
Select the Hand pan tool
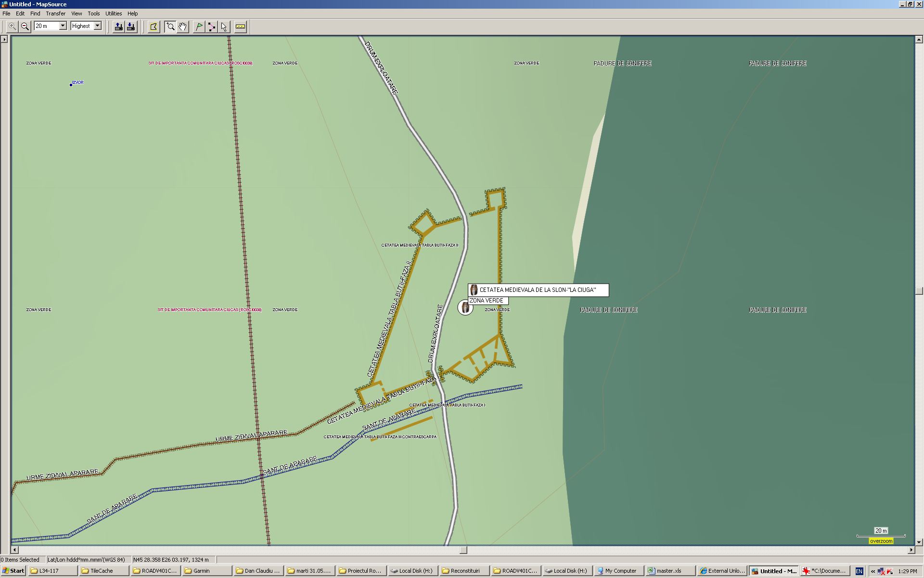point(182,26)
